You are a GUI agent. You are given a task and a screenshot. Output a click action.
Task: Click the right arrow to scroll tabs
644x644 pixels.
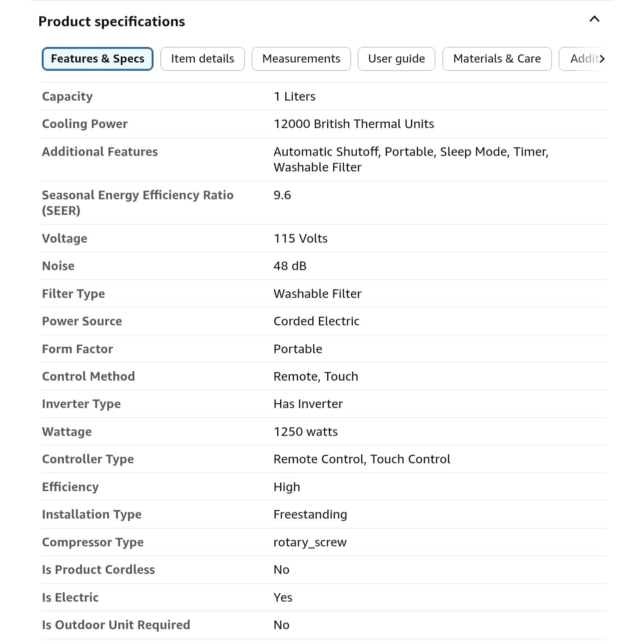click(x=601, y=59)
